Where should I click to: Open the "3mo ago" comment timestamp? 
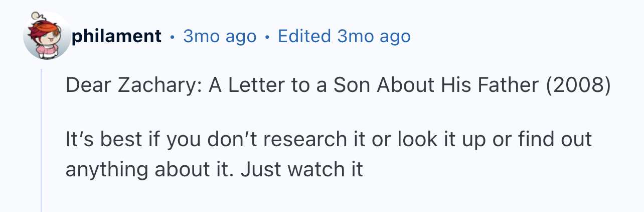coord(220,36)
